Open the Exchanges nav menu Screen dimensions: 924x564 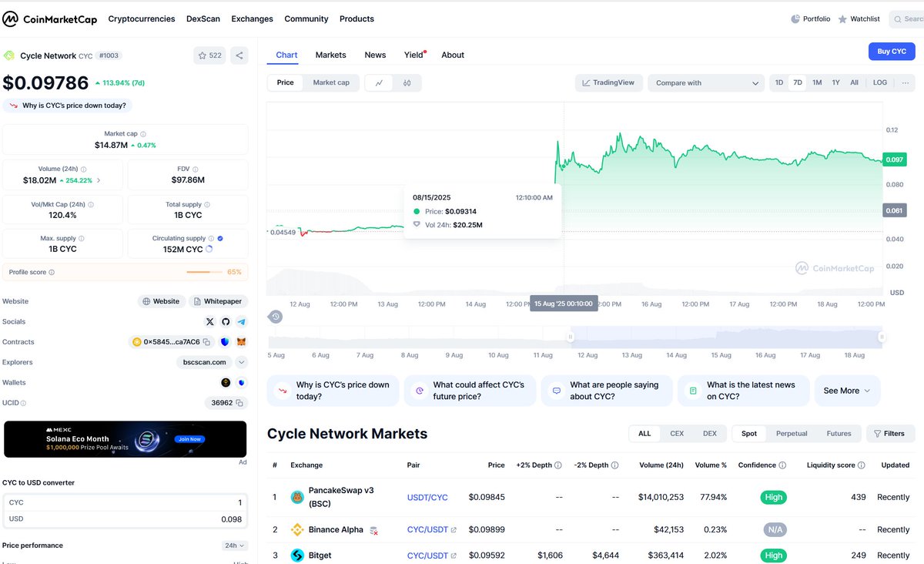point(253,18)
